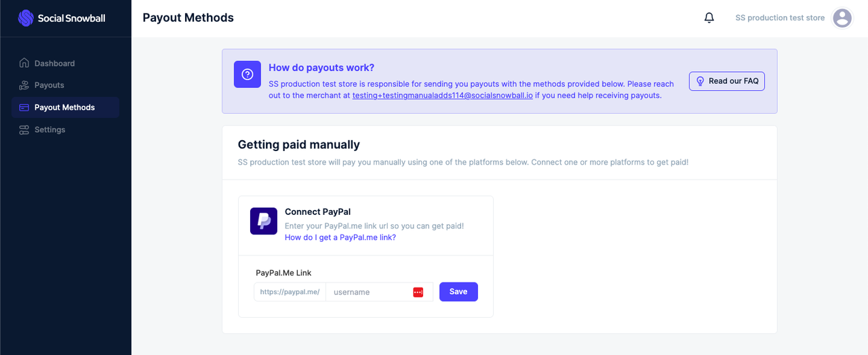
Task: Click the Read our FAQ button
Action: [727, 81]
